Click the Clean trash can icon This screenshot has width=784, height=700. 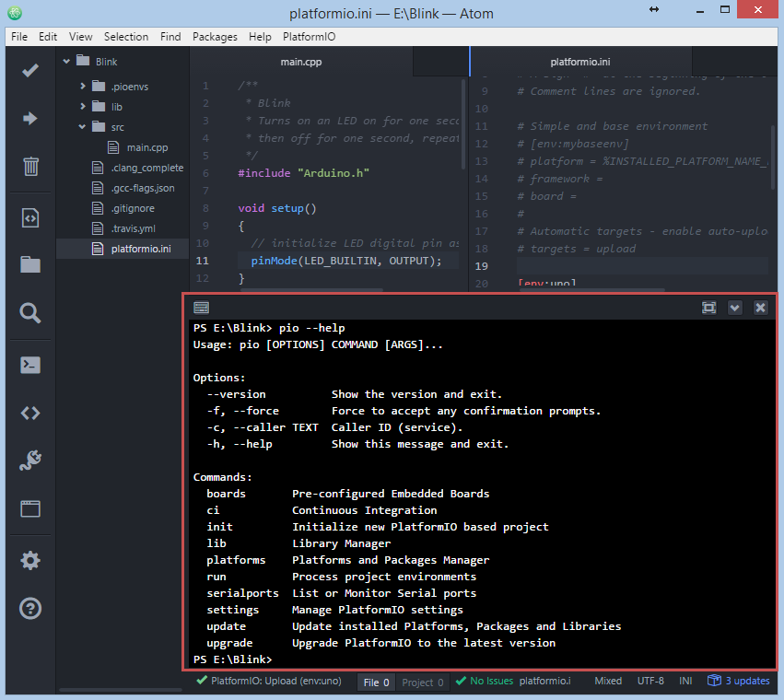point(30,166)
